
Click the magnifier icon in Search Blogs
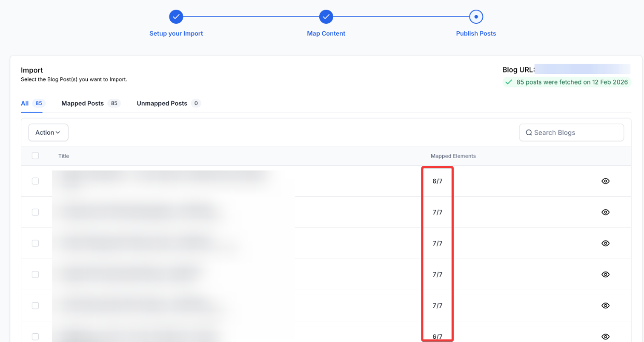click(x=529, y=133)
